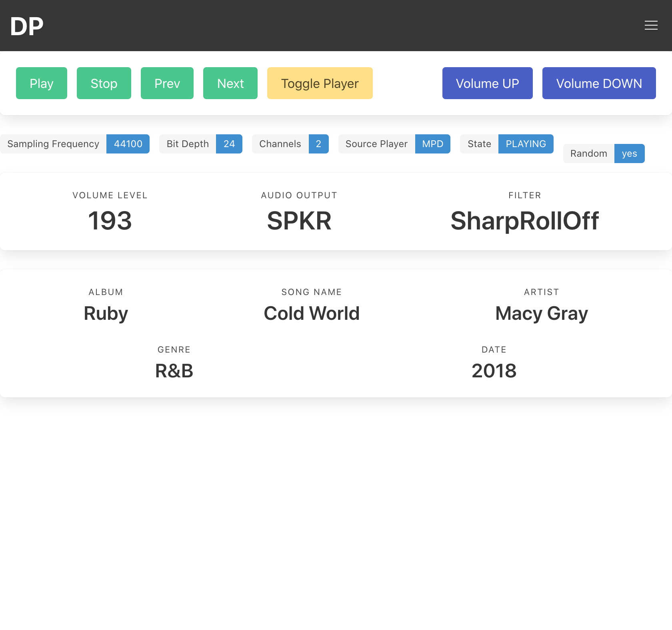Click the Random value yes

(x=630, y=154)
